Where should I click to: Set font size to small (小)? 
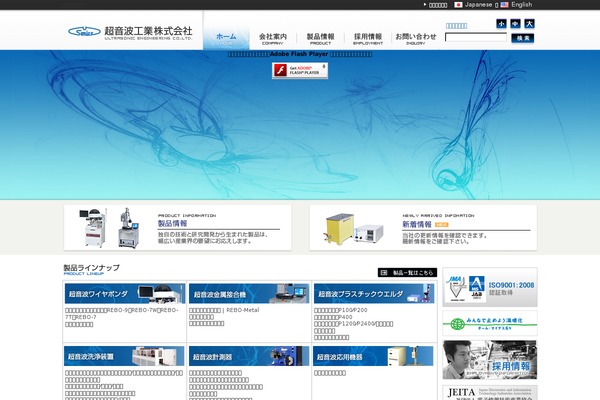coord(501,24)
